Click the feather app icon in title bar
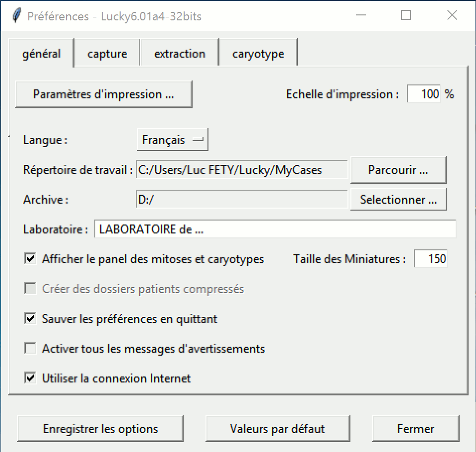Viewport: 476px width, 452px height. pos(17,15)
